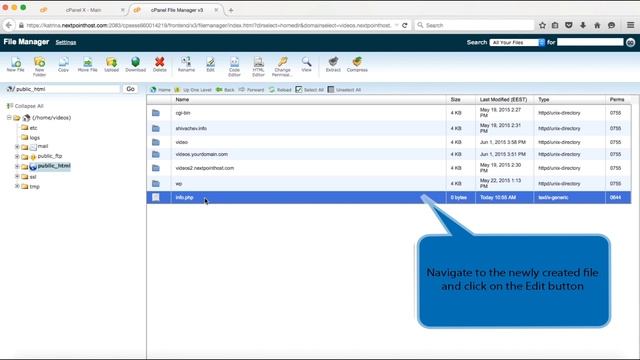
Task: Click the browser back arrow
Action: tap(9, 25)
